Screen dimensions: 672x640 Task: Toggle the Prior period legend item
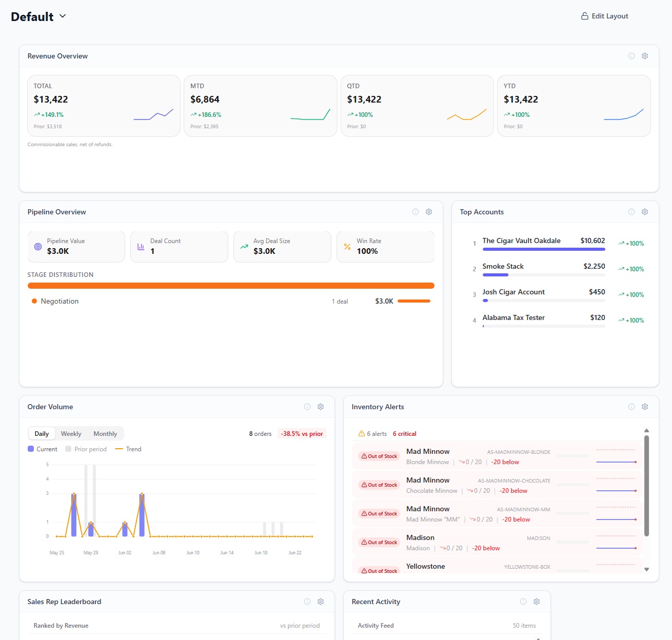tap(86, 449)
